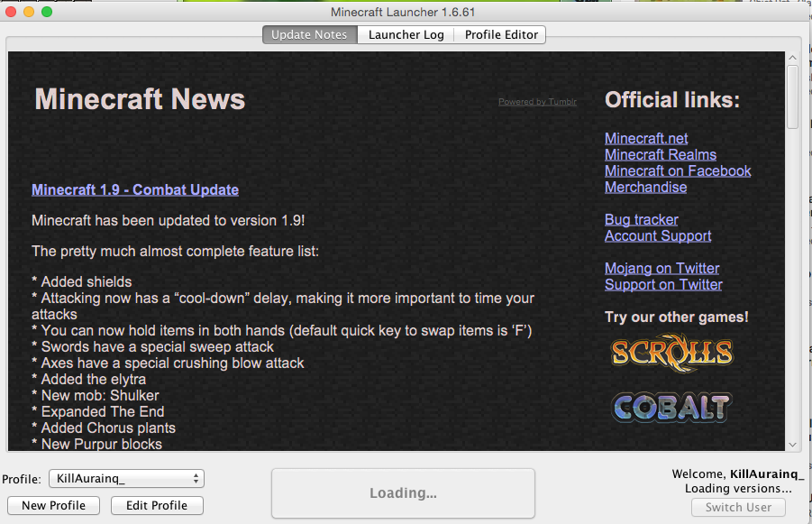Open the Launcher Log tab
812x524 pixels.
pyautogui.click(x=406, y=35)
